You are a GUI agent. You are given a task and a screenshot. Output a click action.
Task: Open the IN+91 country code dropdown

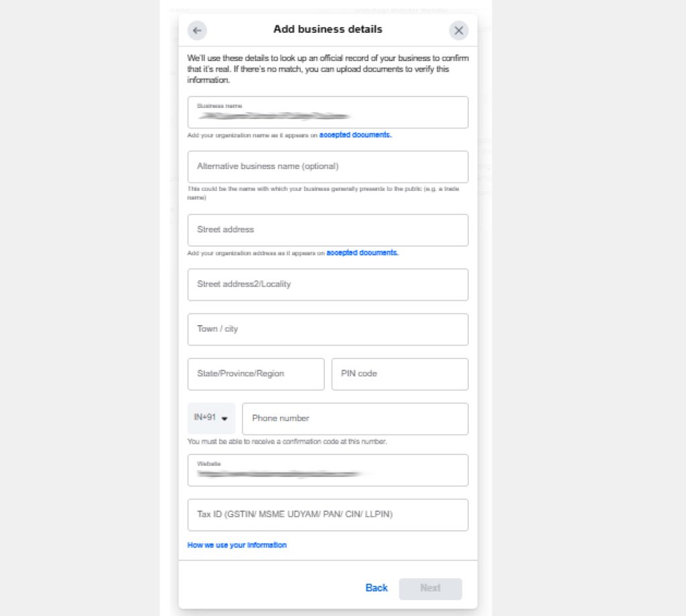click(x=211, y=418)
